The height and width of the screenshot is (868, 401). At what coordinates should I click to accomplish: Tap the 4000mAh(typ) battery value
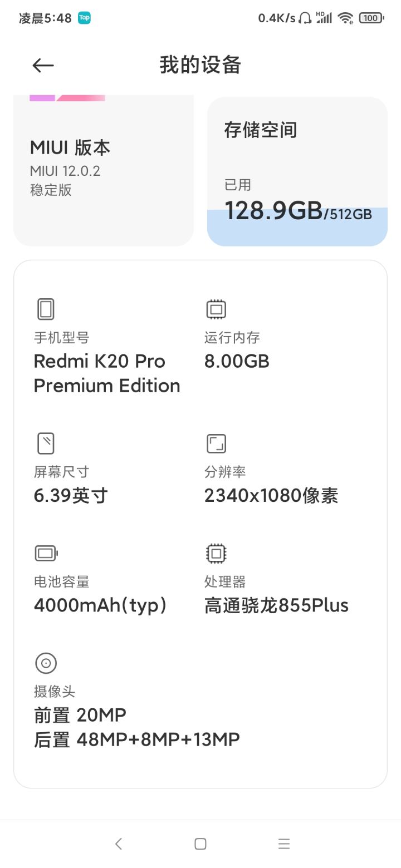(100, 605)
